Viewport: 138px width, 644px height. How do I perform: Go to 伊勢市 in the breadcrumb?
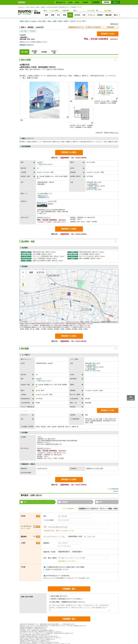coord(60,21)
